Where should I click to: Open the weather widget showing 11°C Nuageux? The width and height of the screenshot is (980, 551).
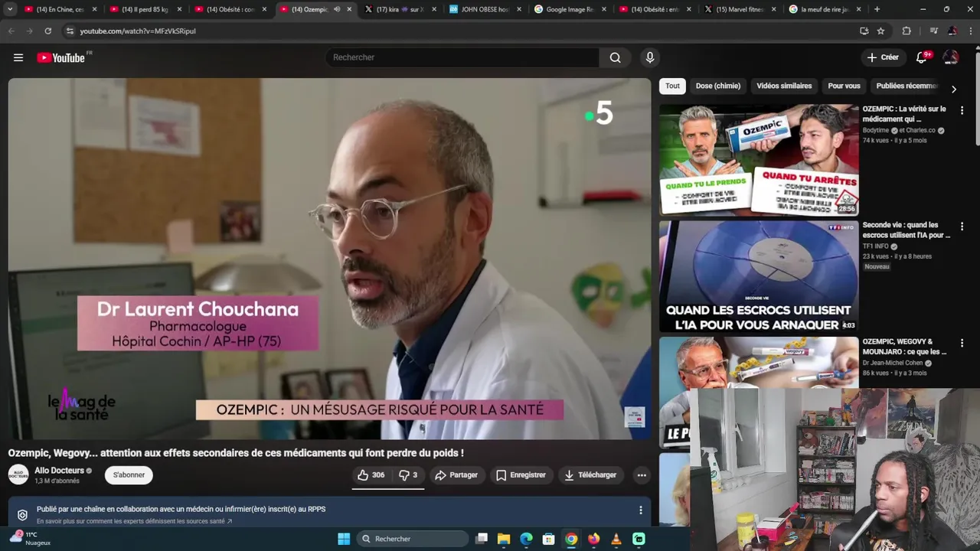click(31, 539)
